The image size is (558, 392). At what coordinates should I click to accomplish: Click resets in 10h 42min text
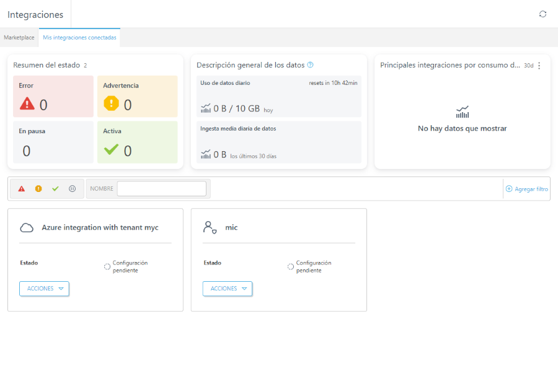coord(333,83)
